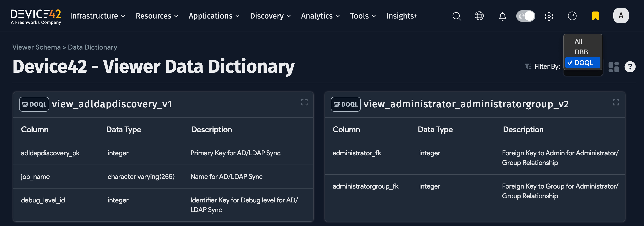Open help with the question mark icon
The image size is (644, 226).
click(572, 16)
